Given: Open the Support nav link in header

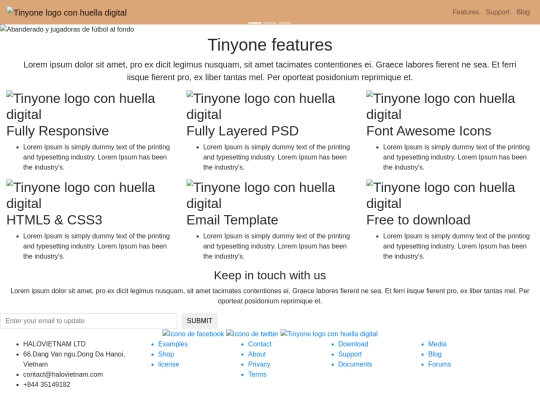Looking at the screenshot, I should tap(497, 12).
